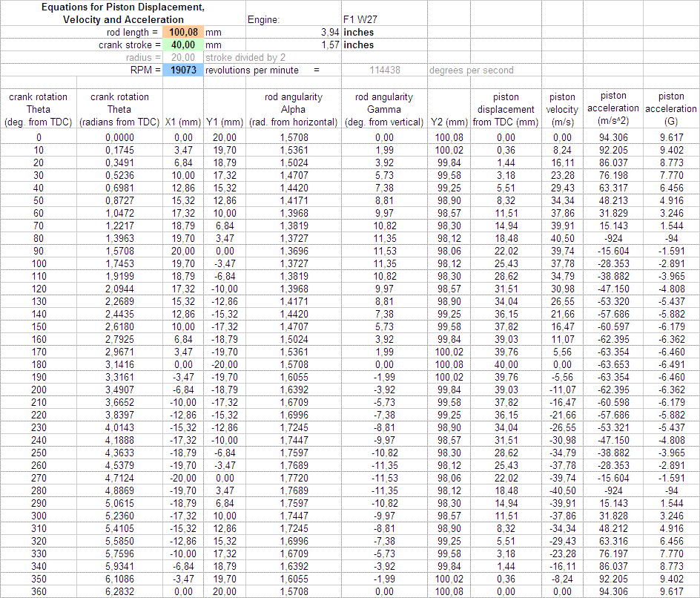
Task: Click the rod angularity Alpha header
Action: click(x=294, y=109)
